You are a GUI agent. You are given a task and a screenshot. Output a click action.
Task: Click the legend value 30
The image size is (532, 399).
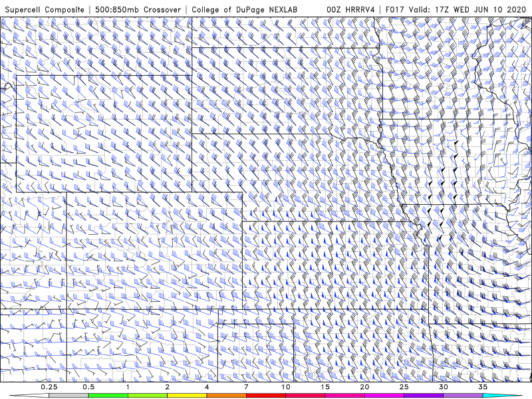point(444,387)
